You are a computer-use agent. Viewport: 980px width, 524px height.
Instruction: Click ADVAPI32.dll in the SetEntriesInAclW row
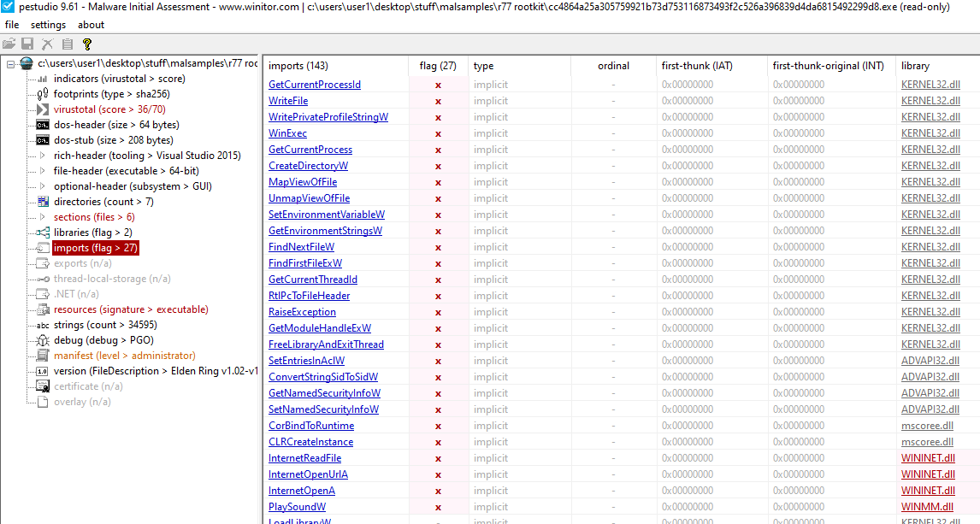930,361
